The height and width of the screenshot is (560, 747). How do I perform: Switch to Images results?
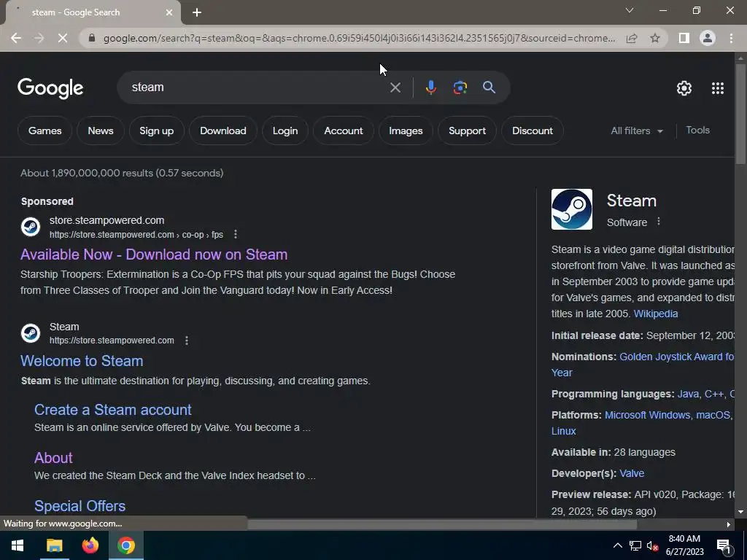[406, 131]
